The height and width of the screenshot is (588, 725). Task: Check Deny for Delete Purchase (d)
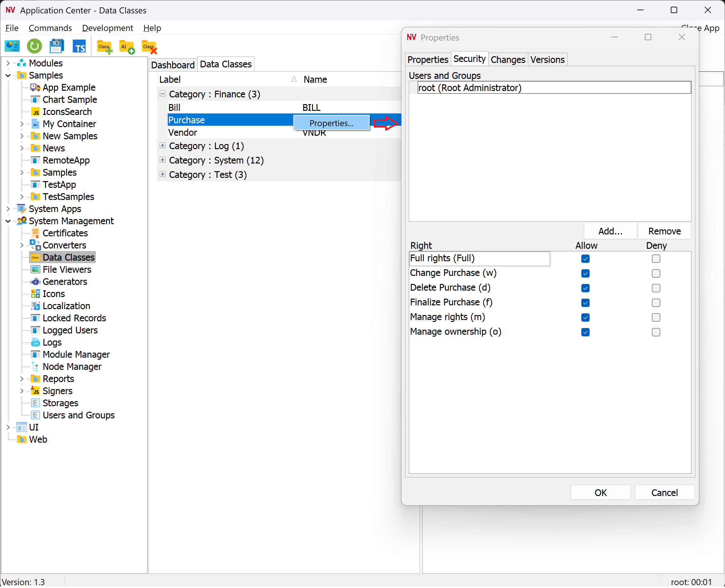(x=656, y=288)
